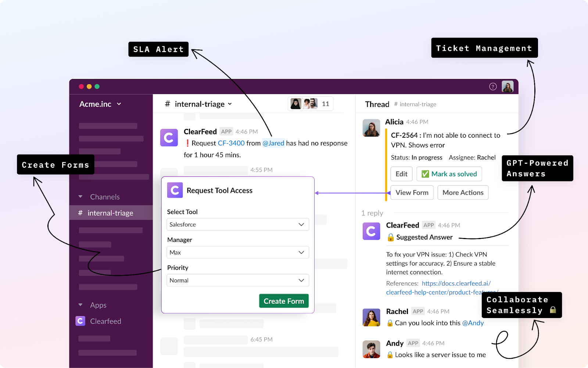Viewport: 588px width, 368px height.
Task: Click the @Andy mention in Rachel's message
Action: [x=473, y=323]
